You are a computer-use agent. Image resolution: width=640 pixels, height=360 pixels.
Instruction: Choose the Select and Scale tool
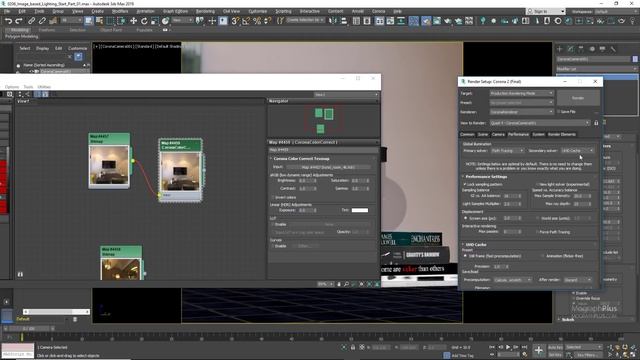point(154,21)
